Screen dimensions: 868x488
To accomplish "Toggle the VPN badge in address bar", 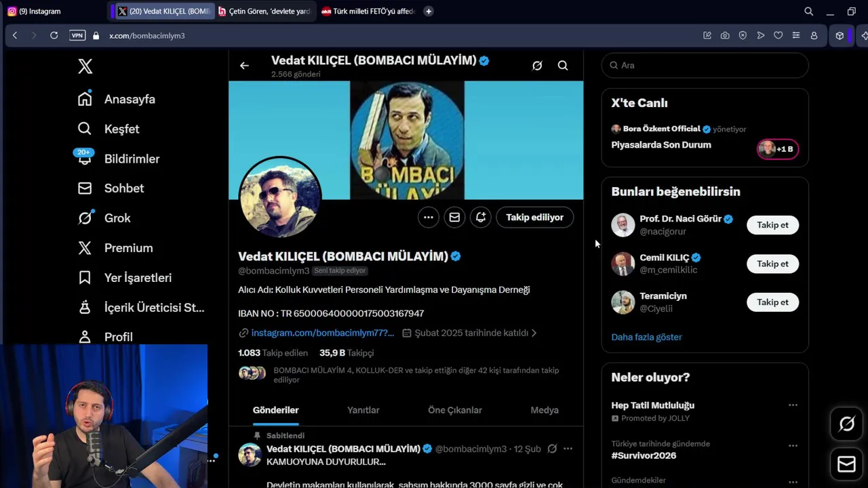I will 77,35.
